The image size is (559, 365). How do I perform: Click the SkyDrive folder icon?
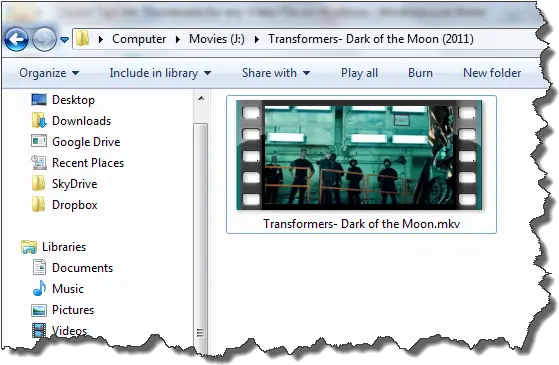(39, 184)
